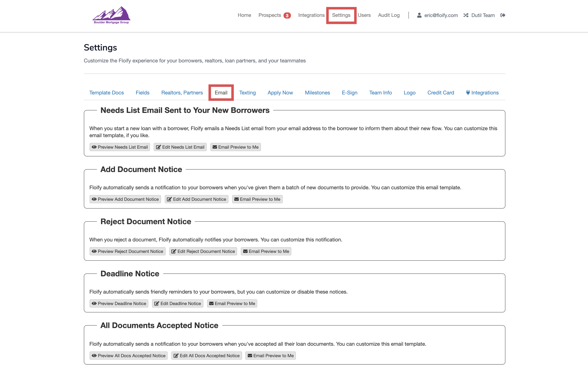The width and height of the screenshot is (588, 365).
Task: Open Audit Log in navigation
Action: (x=389, y=15)
